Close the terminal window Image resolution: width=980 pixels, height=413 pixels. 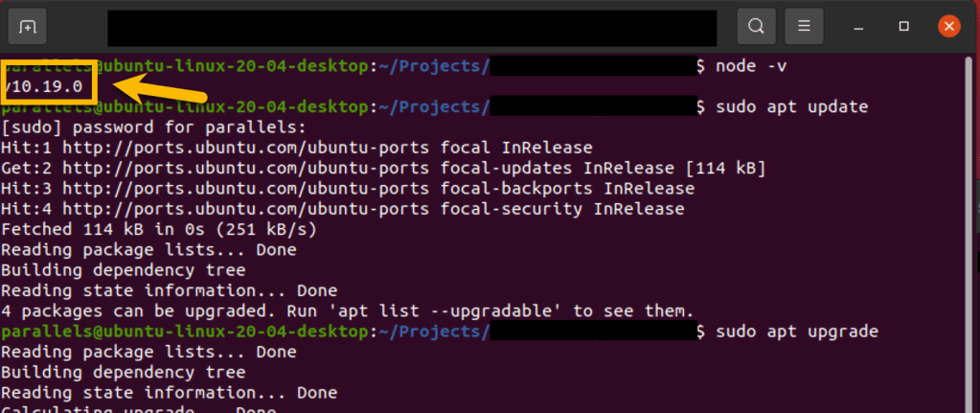pos(948,26)
